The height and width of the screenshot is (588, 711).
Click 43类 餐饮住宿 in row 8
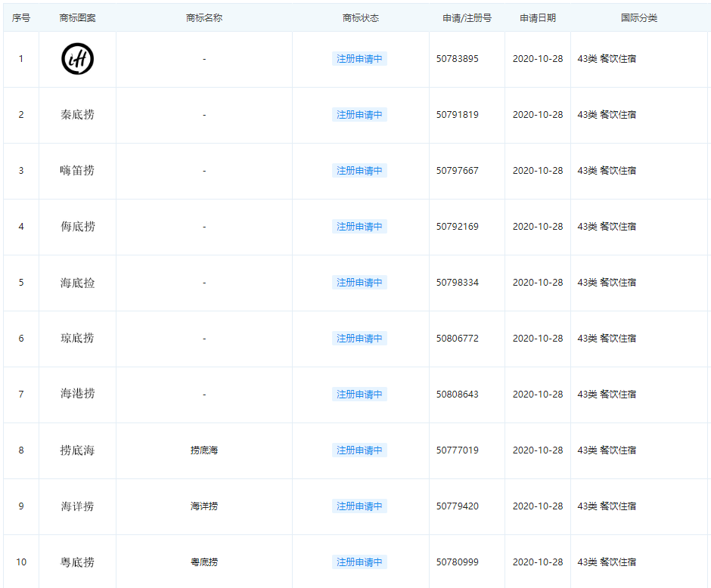[607, 450]
